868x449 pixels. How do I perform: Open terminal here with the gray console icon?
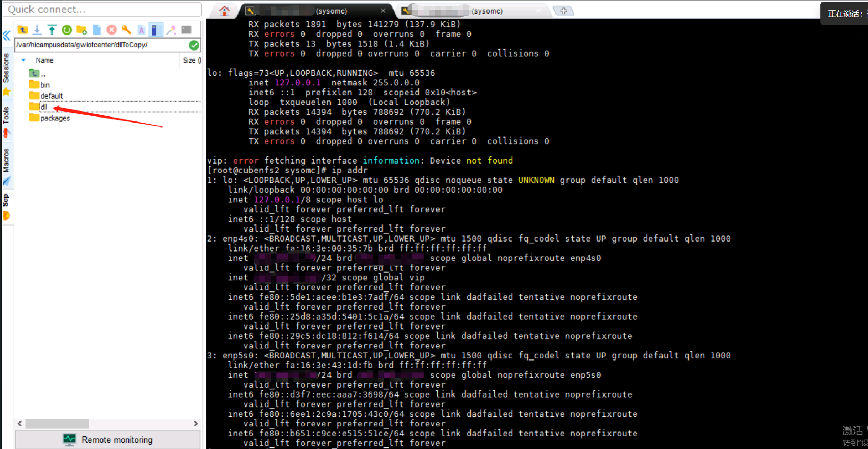[186, 30]
